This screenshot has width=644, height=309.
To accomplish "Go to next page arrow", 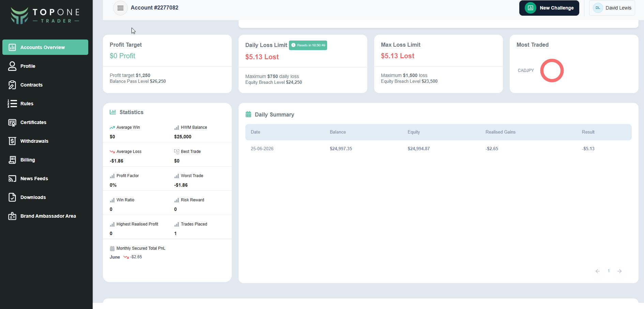I will coord(619,271).
